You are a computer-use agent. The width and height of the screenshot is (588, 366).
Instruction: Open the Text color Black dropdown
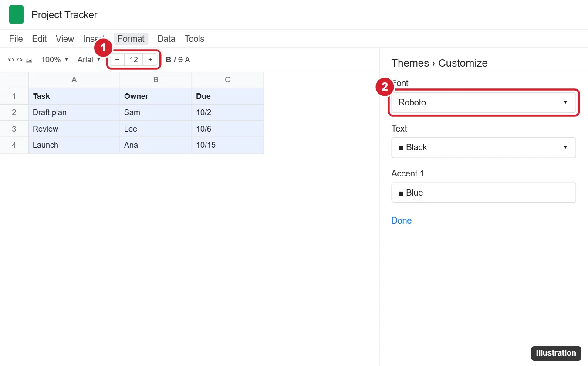483,148
